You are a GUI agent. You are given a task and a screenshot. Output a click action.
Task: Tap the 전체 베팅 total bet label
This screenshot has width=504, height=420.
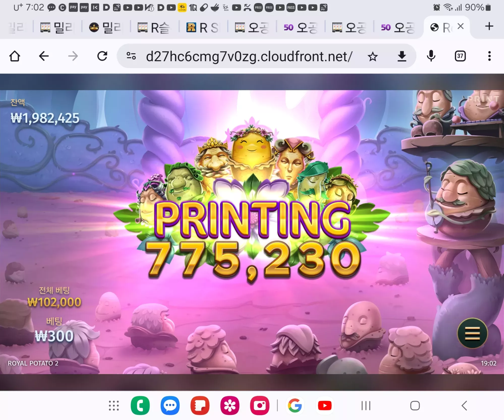[x=54, y=290]
